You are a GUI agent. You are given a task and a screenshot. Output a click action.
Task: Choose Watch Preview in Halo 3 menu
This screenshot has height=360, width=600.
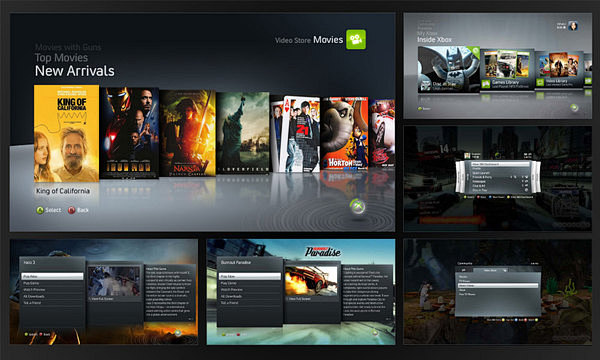click(x=52, y=290)
